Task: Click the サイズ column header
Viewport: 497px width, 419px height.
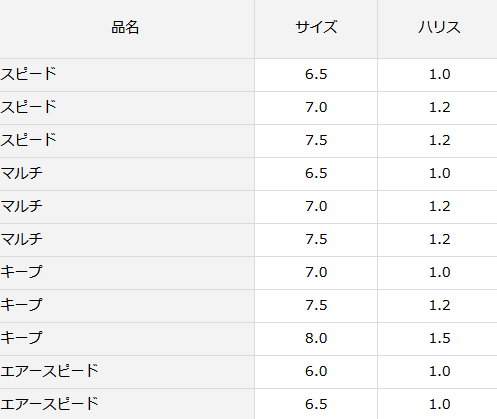Action: click(x=316, y=29)
